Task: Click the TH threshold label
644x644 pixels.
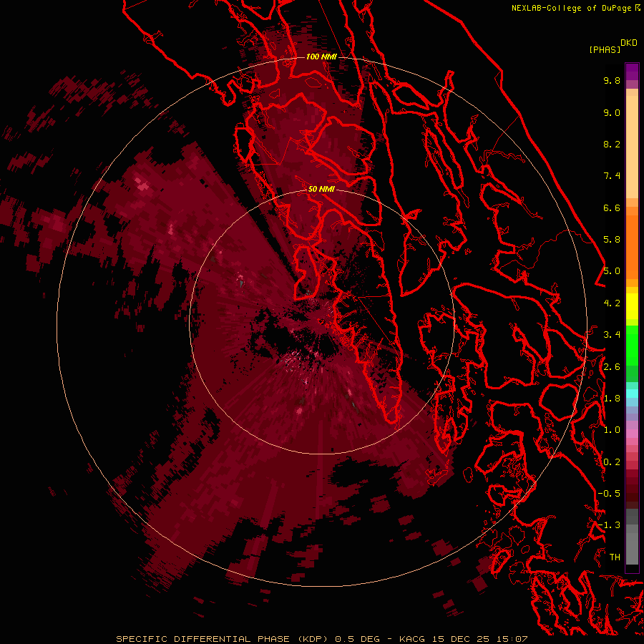Action: point(615,557)
